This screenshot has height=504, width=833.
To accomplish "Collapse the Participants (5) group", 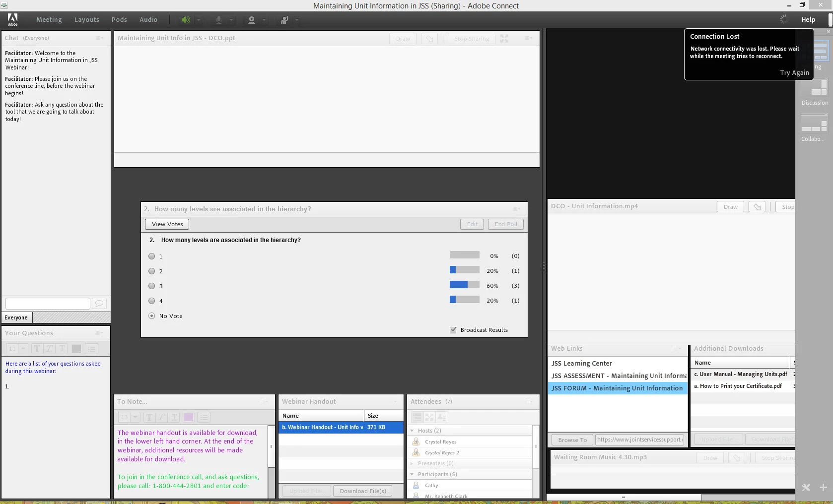I will [412, 474].
